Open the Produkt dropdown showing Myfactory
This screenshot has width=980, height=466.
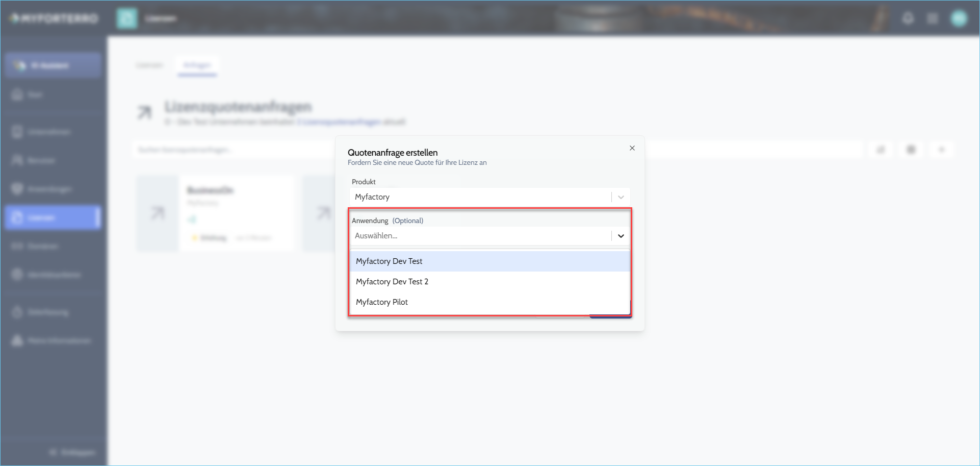pos(489,197)
